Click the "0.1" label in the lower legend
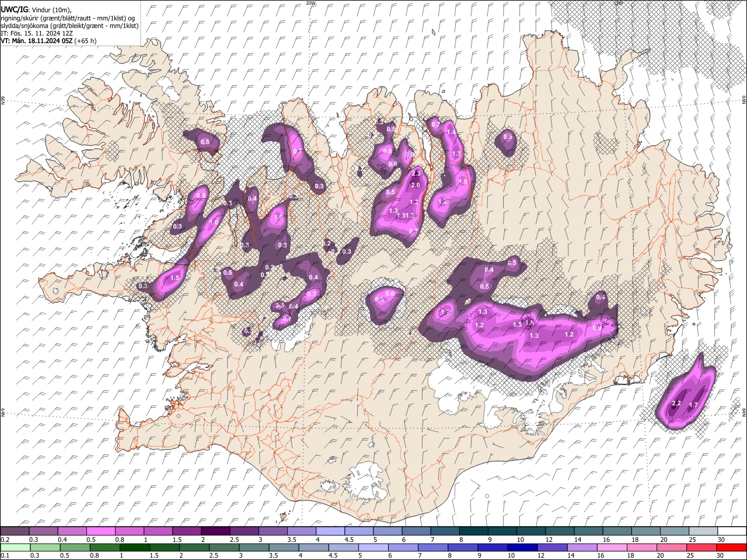 pyautogui.click(x=5, y=555)
